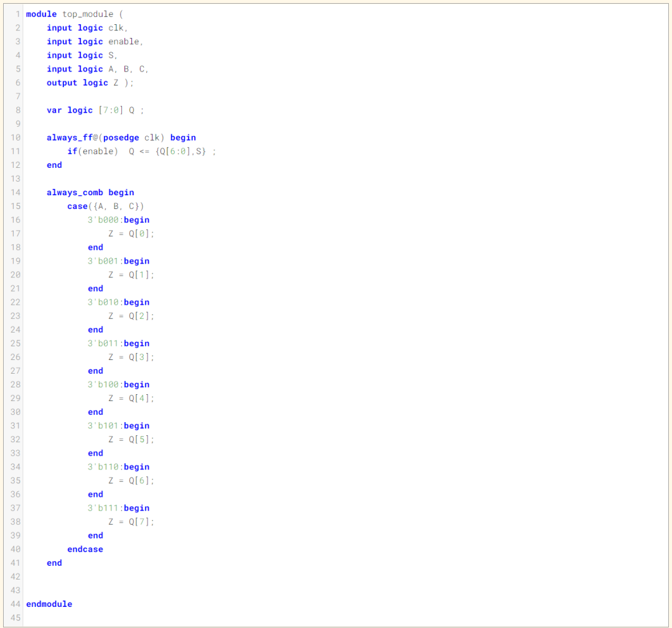Click the endmodule keyword on line 44
Screen dimensions: 672x628
49,604
